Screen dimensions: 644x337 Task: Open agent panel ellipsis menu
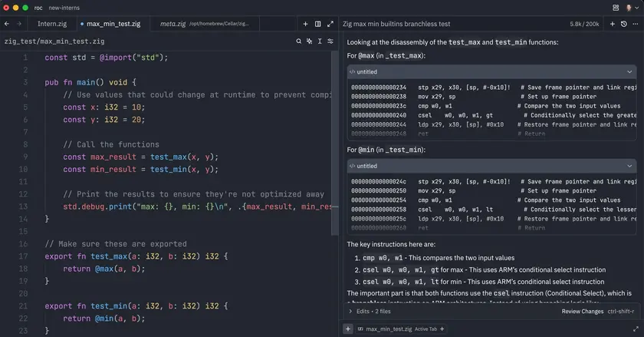coord(636,24)
